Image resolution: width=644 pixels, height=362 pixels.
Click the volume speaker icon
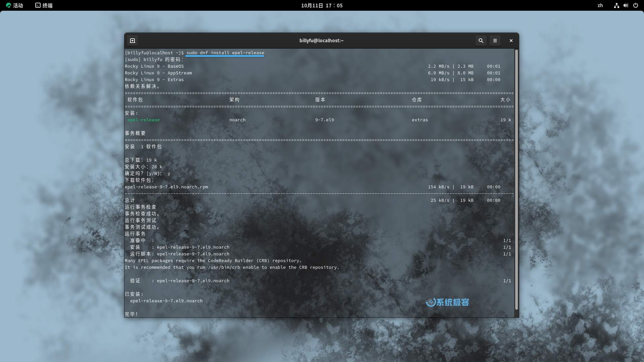(x=626, y=5)
